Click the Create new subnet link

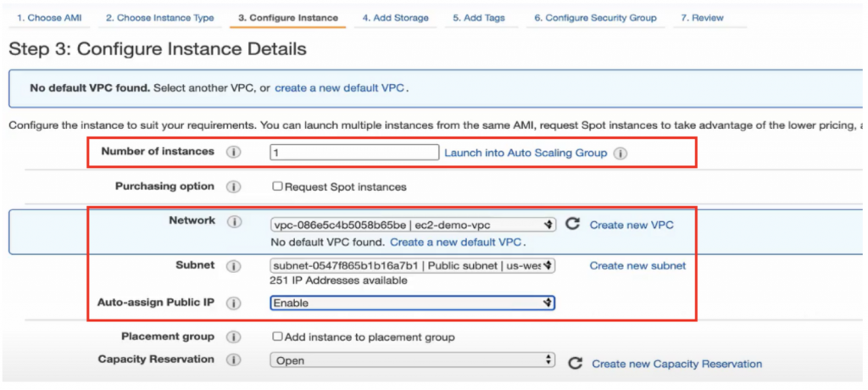click(637, 265)
